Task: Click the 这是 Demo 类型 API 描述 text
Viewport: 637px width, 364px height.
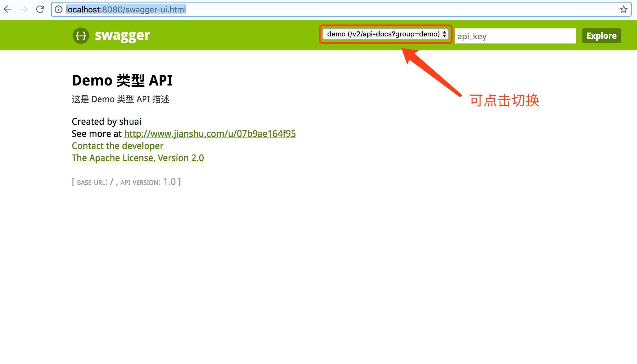Action: tap(121, 99)
